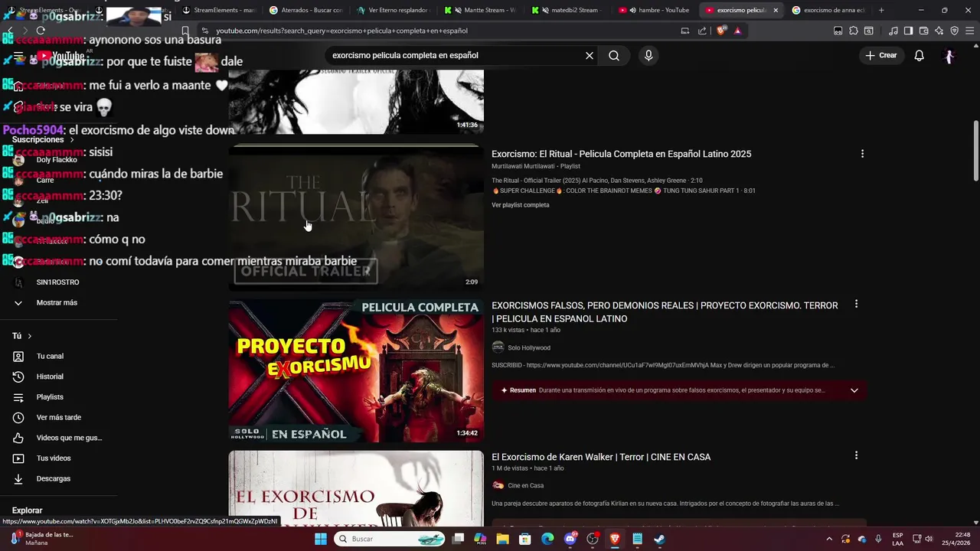
Task: Click Ver playlist completa link
Action: [x=520, y=205]
